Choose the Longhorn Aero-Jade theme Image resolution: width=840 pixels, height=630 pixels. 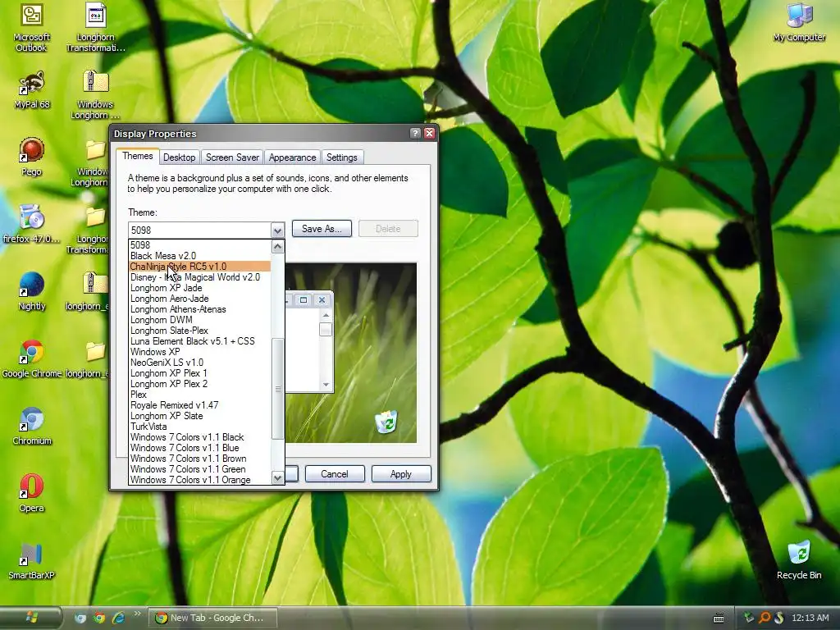[200, 299]
